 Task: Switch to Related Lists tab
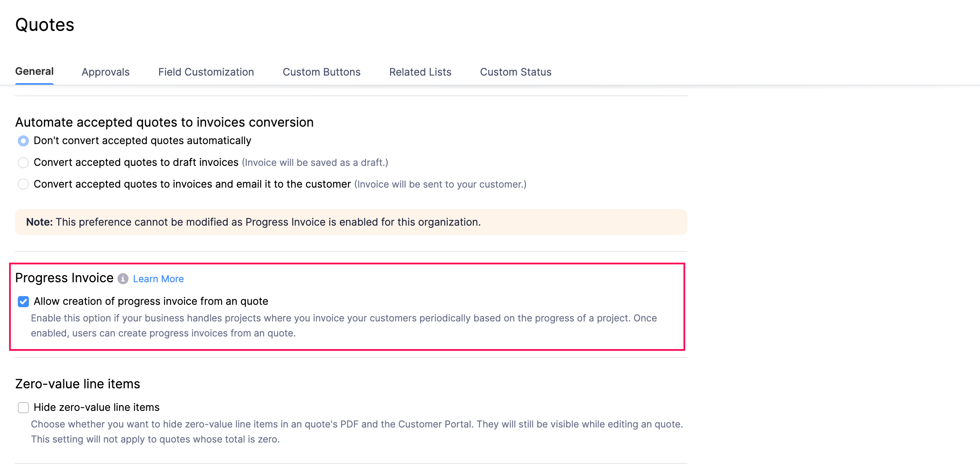420,72
